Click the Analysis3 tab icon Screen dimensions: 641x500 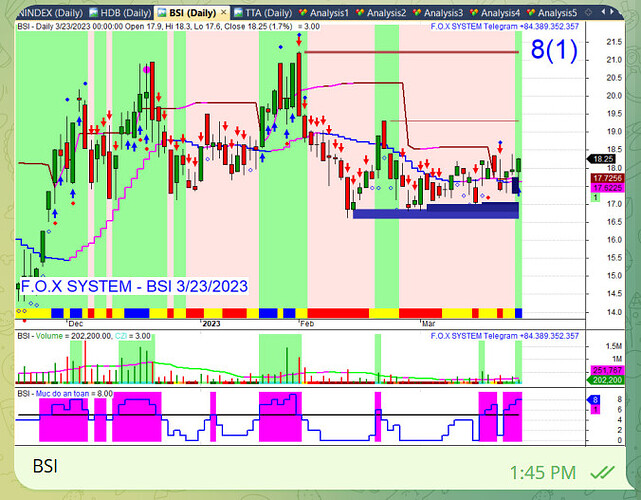pyautogui.click(x=417, y=13)
